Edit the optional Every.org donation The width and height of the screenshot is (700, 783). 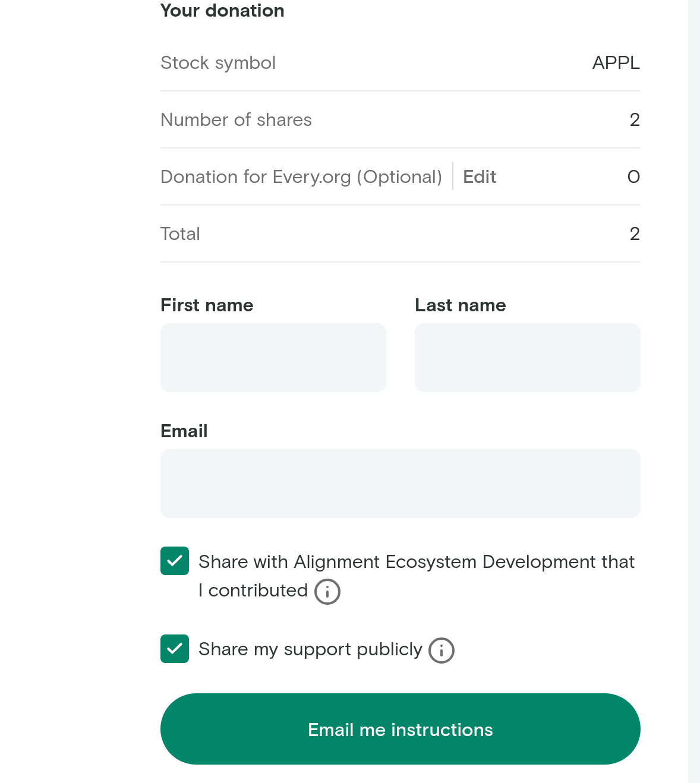[479, 177]
